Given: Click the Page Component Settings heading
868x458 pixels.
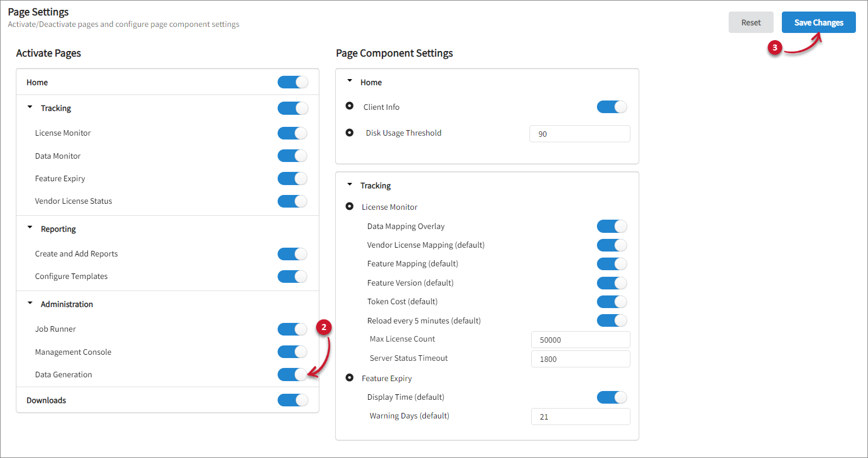Looking at the screenshot, I should tap(394, 53).
